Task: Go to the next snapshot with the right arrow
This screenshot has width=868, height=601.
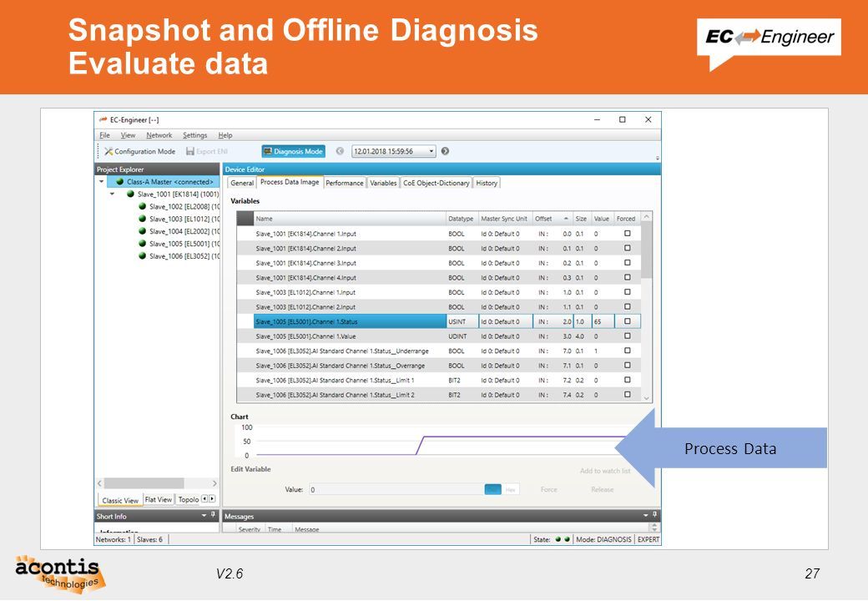Action: 445,151
